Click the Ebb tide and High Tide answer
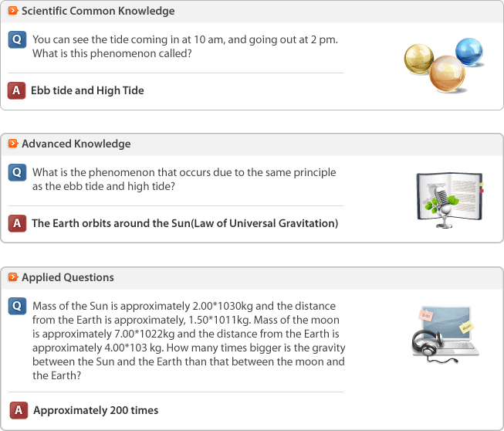The image size is (504, 431). point(87,90)
